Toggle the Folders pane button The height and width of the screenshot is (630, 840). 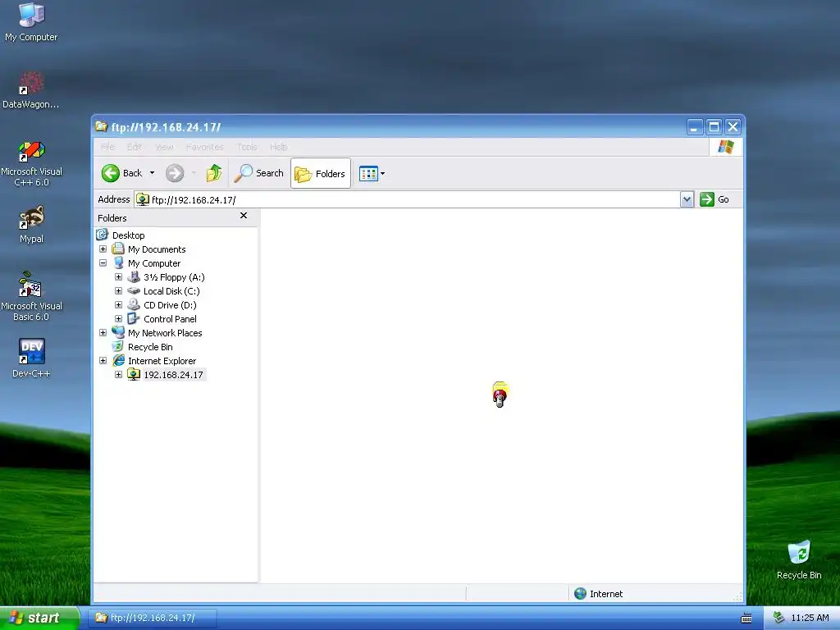tap(321, 173)
